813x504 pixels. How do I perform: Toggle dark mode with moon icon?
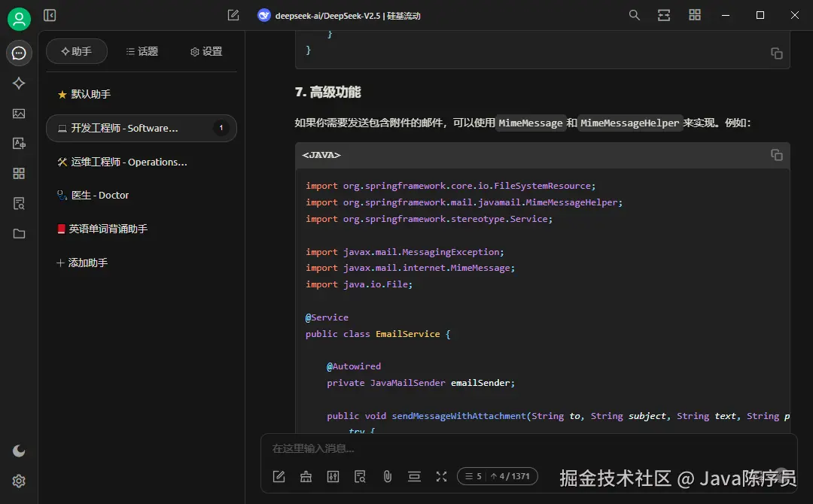(x=19, y=451)
